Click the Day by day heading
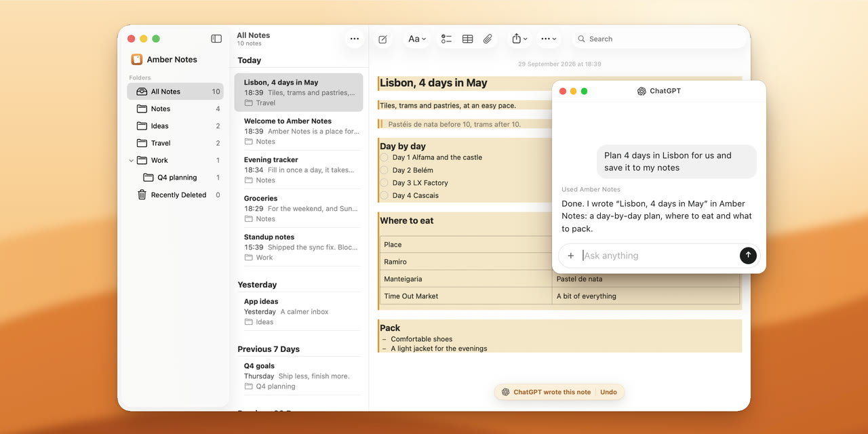 (403, 146)
